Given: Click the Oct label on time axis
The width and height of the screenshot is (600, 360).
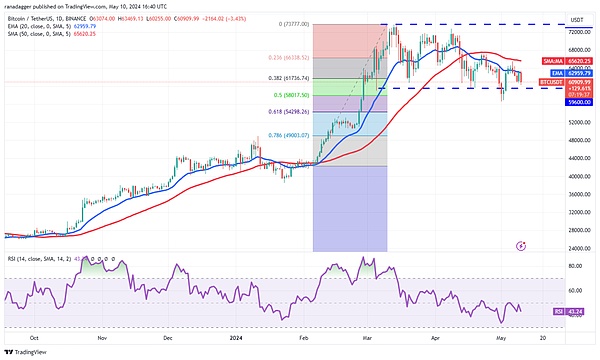Looking at the screenshot, I should pos(34,338).
